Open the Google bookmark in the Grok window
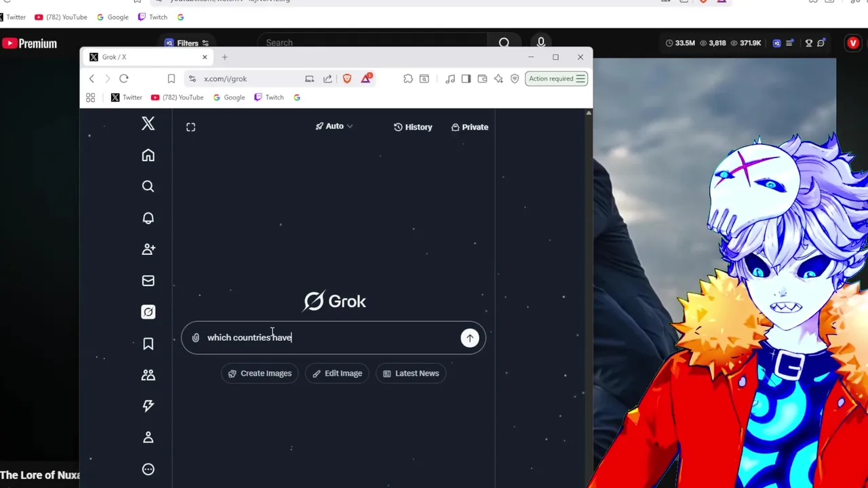 [229, 98]
